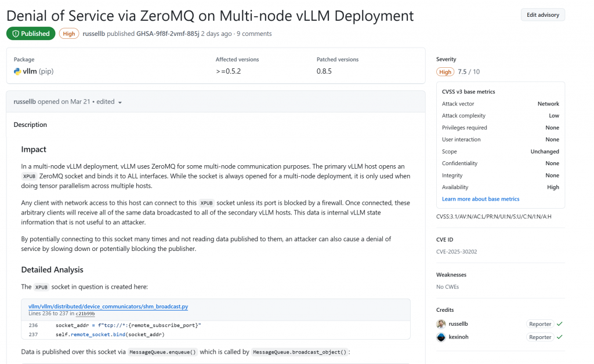Click the Detailed Analysis heading
The width and height of the screenshot is (594, 364).
click(52, 270)
